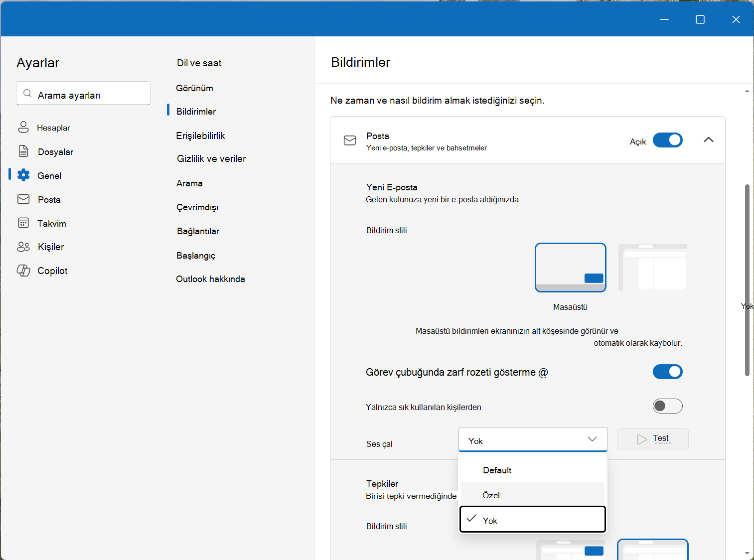Toggle Görev çubuğunda zarf rozeti gösterme switch
Screen dimensions: 754x560
coord(668,372)
